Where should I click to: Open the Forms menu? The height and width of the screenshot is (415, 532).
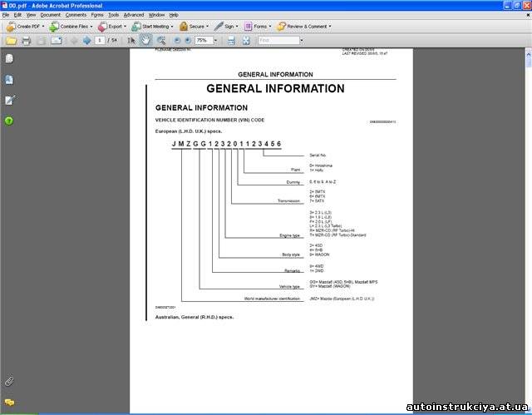click(97, 15)
